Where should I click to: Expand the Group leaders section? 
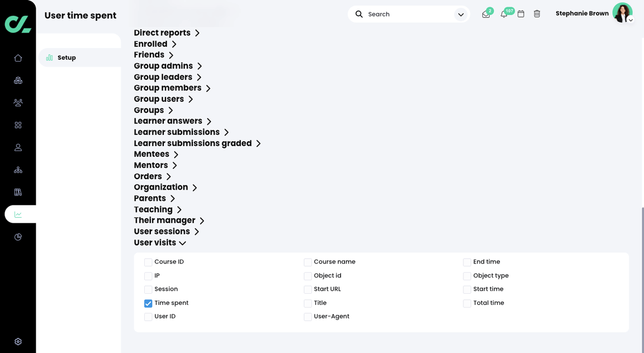(168, 77)
